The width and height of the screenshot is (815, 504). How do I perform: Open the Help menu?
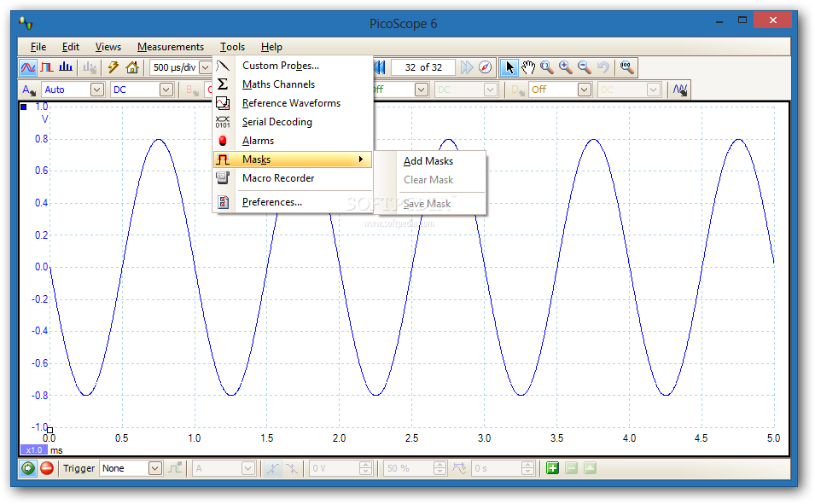tap(271, 47)
